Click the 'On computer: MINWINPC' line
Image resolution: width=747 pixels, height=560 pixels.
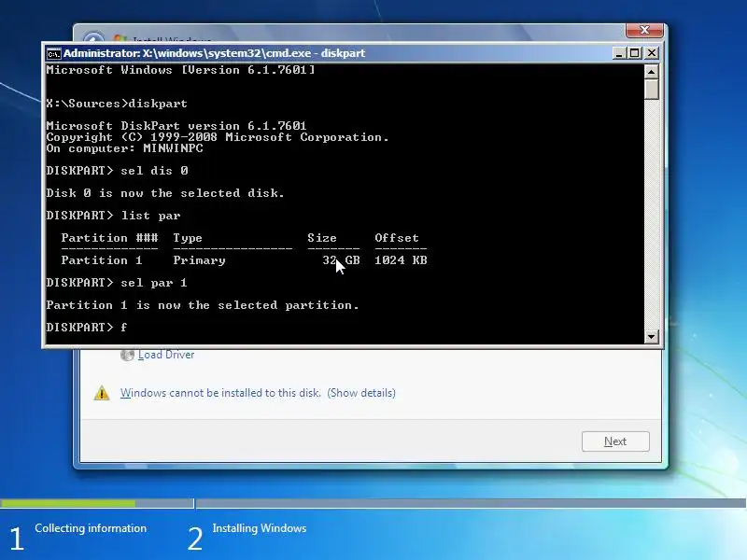click(x=125, y=148)
